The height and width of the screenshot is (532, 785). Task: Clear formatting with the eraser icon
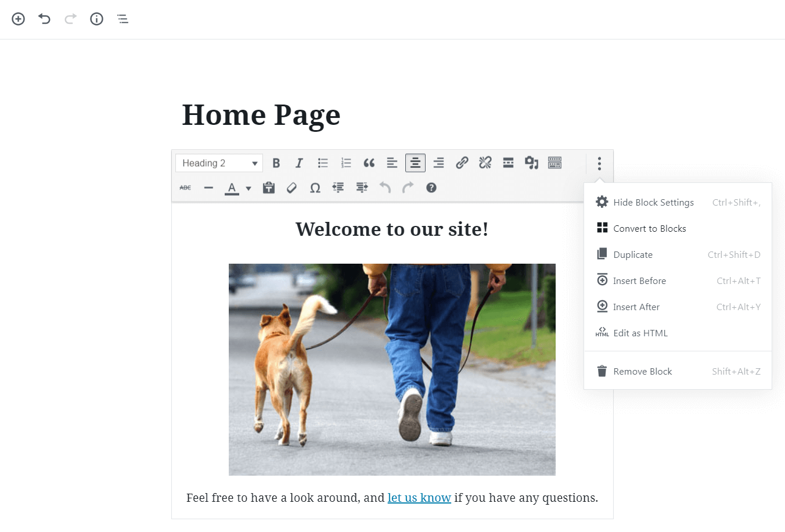pyautogui.click(x=292, y=188)
